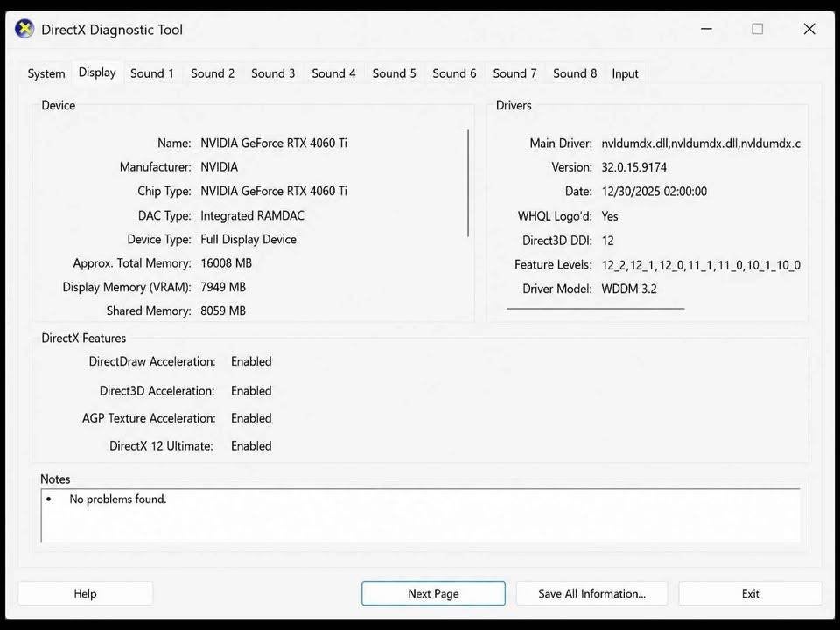The image size is (840, 630).
Task: Click the DAC Type value 'Integrated RAMDAC'
Action: coord(252,216)
